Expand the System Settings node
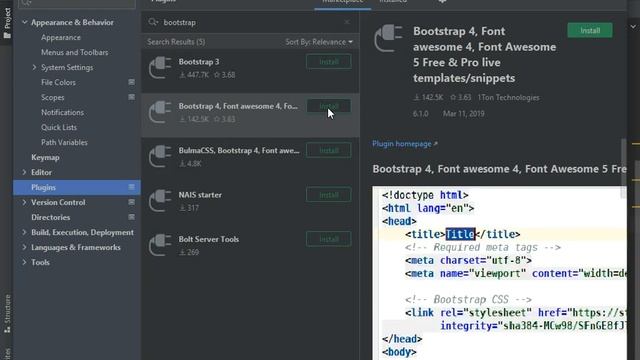Screen dimensions: 640x360 [34, 67]
